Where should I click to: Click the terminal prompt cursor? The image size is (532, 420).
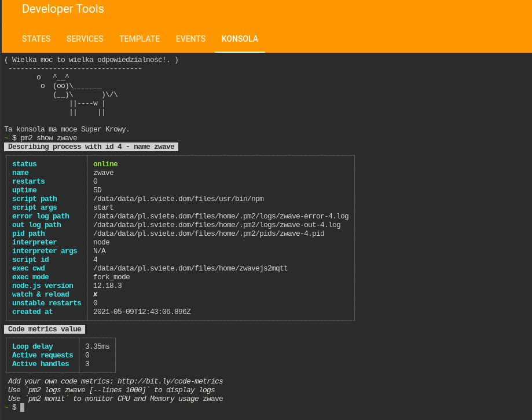pyautogui.click(x=23, y=407)
